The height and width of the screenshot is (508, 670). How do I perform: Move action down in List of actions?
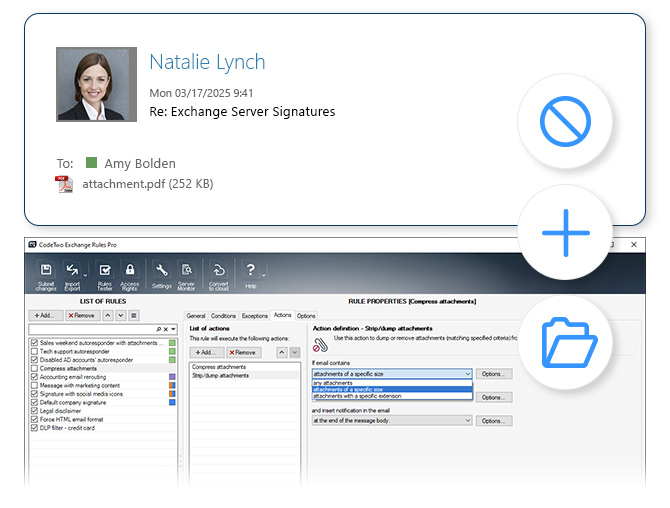coord(295,352)
